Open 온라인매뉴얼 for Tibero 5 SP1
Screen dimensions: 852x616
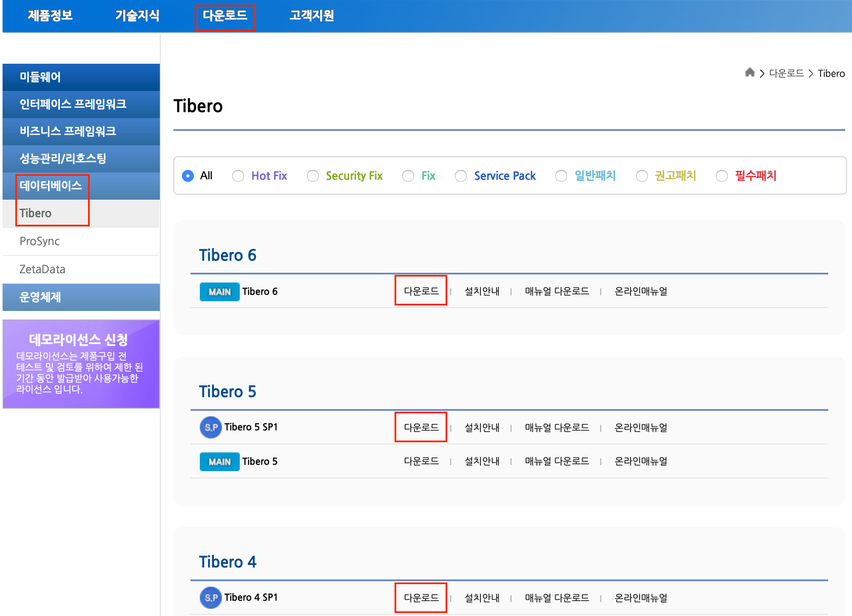pos(641,427)
